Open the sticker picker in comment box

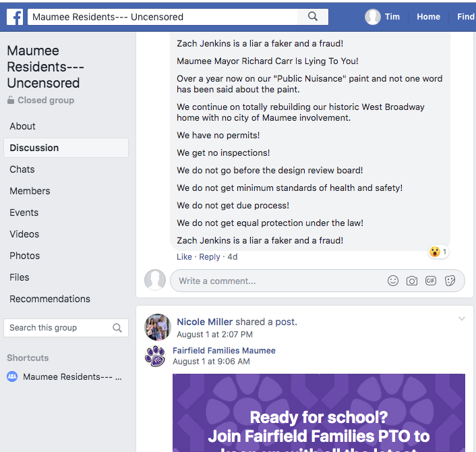(x=450, y=281)
